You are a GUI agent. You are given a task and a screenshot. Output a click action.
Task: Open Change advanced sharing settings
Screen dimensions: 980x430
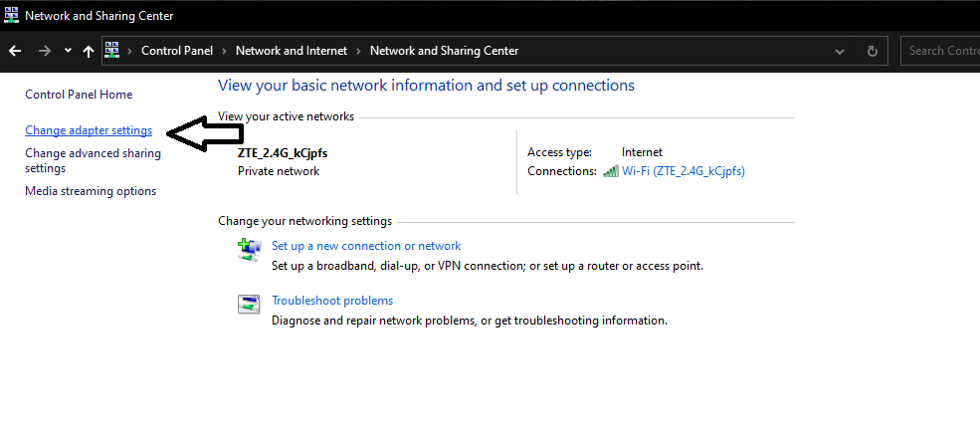(94, 160)
